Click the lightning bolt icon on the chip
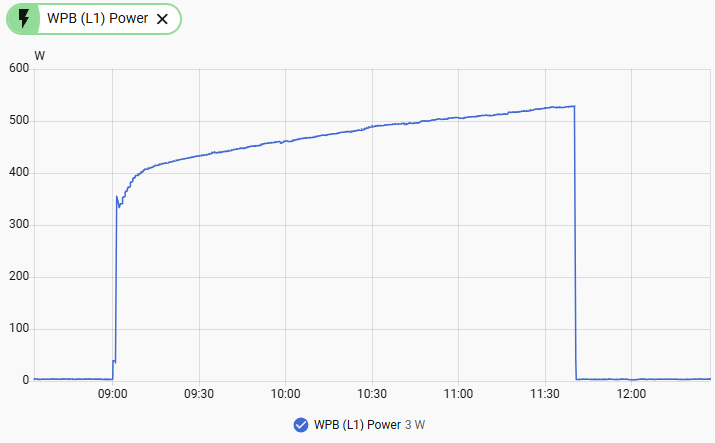The height and width of the screenshot is (443, 715). tap(24, 19)
